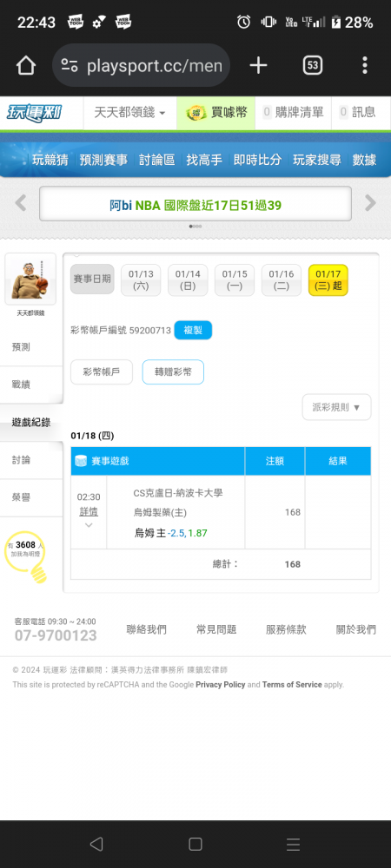Tap the user avatar thumbnail
The width and height of the screenshot is (391, 868).
click(x=30, y=279)
